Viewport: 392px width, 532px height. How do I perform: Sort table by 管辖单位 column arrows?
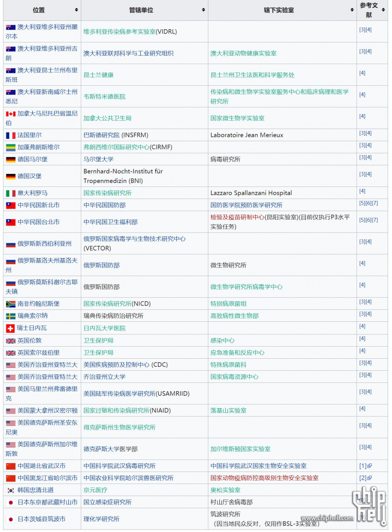tap(204, 10)
